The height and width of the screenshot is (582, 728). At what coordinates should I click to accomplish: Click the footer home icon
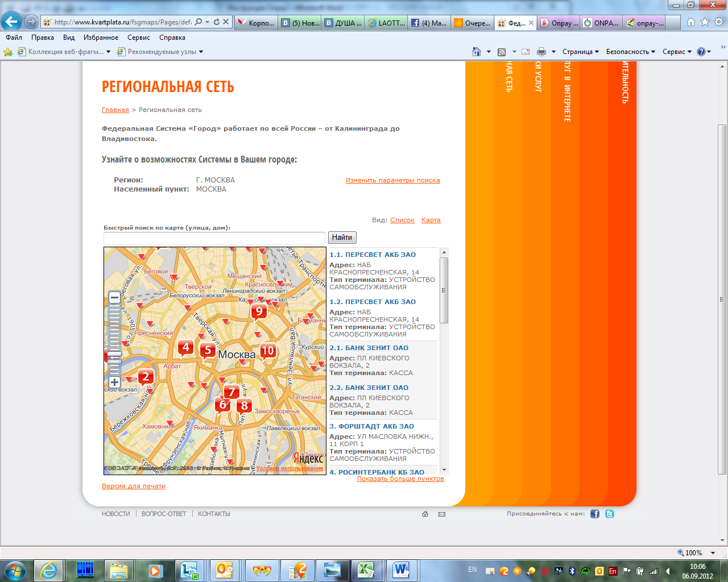(x=425, y=514)
